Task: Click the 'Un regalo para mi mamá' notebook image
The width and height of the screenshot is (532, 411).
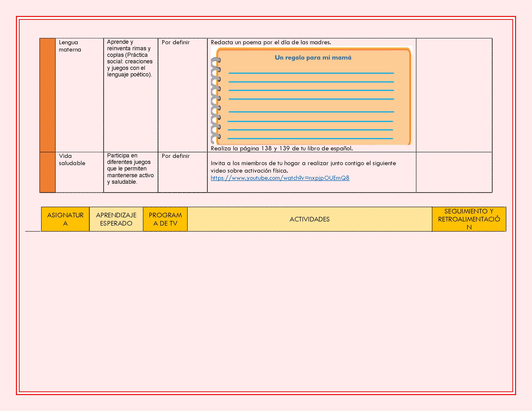Action: click(x=311, y=95)
